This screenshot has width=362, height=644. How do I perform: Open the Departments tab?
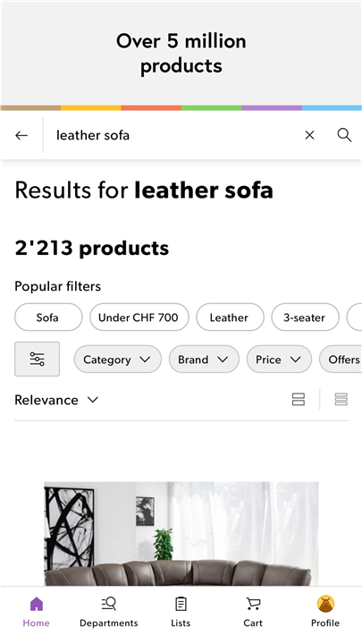[109, 613]
